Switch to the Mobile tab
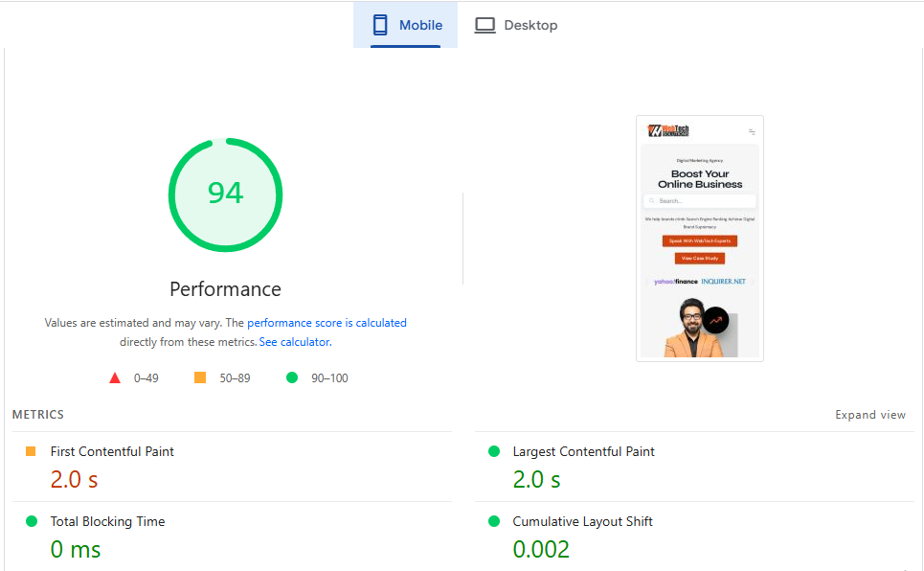924x571 pixels. [x=405, y=25]
